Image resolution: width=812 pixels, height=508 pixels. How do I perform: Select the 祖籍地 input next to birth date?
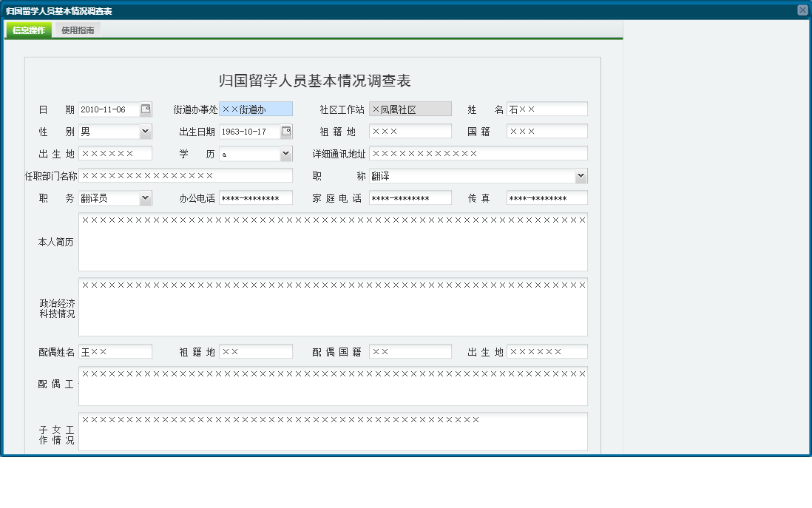(410, 131)
